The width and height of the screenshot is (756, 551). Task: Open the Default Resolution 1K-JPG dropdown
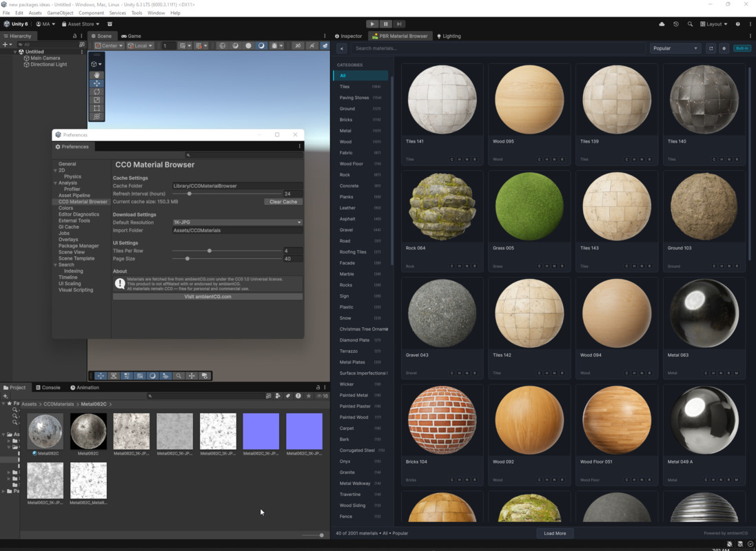coord(237,222)
